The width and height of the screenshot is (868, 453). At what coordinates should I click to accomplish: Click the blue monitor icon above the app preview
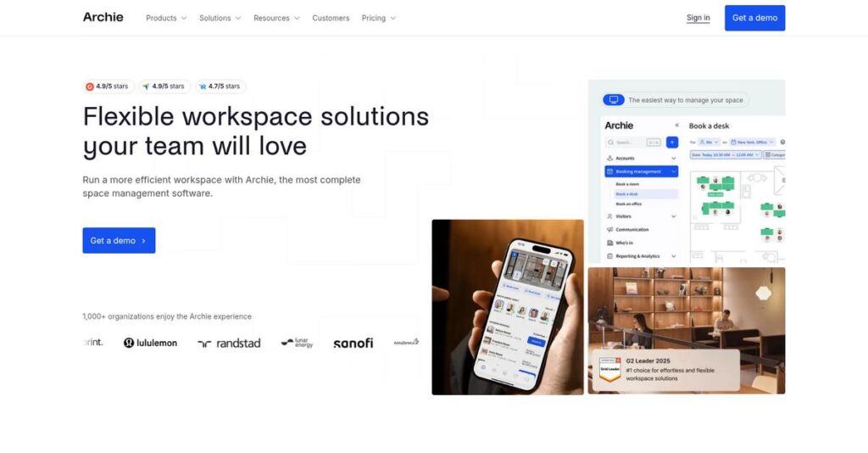point(613,100)
